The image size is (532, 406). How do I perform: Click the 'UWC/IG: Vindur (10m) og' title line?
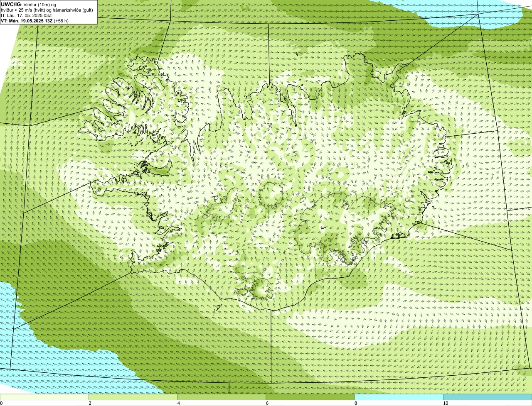pyautogui.click(x=28, y=4)
